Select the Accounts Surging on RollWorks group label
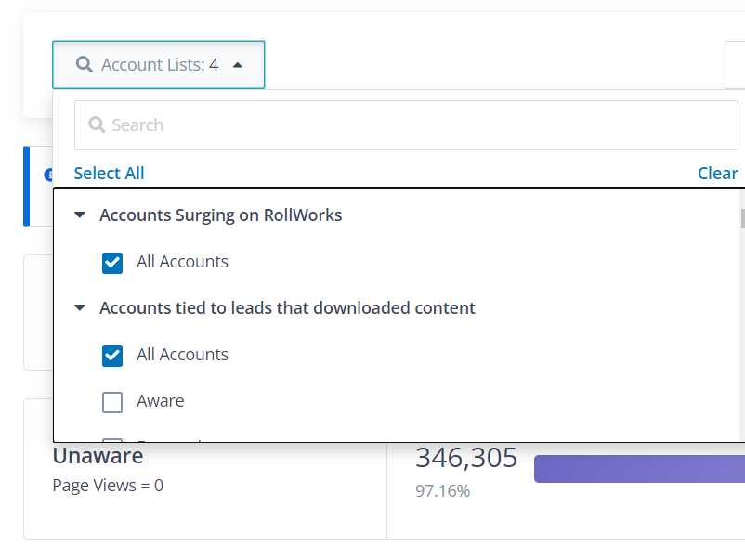The width and height of the screenshot is (745, 560). (x=220, y=215)
